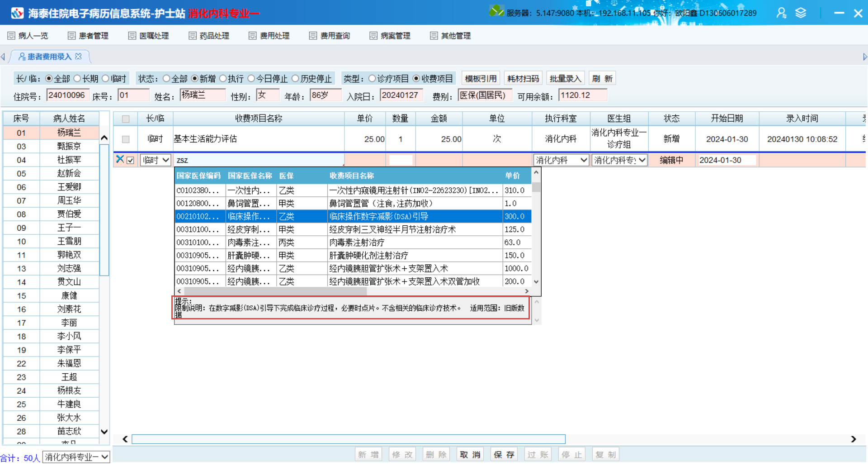The height and width of the screenshot is (466, 868).
Task: Click the person icon on 患者费用录入 tab
Action: [22, 57]
